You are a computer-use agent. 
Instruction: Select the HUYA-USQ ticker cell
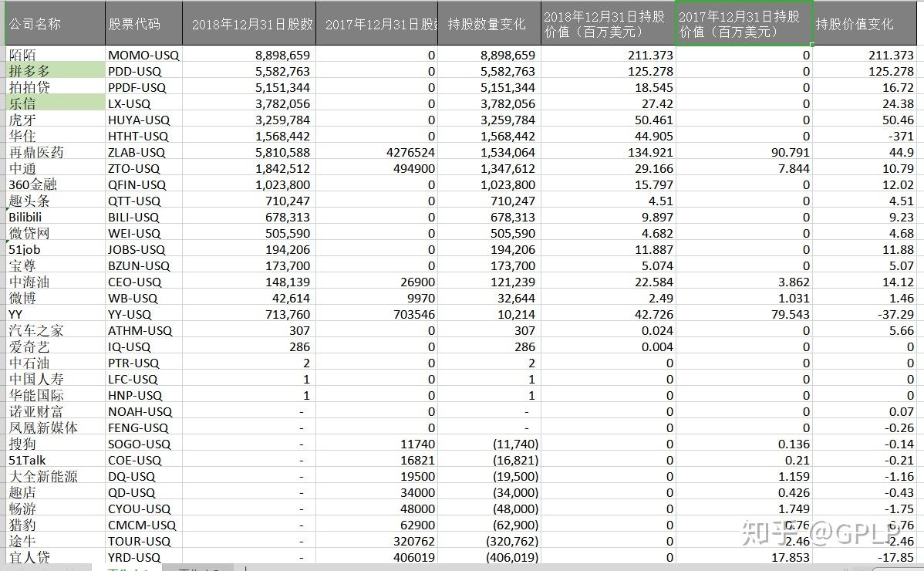point(143,120)
